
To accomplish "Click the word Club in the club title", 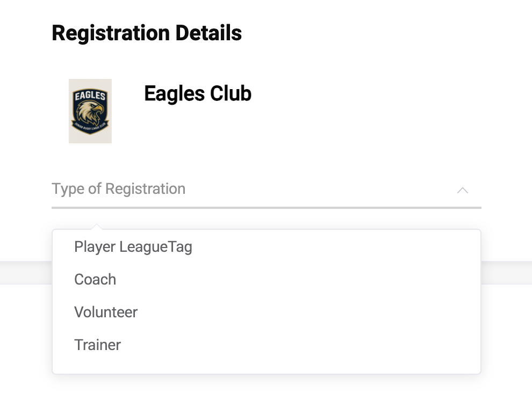I will point(231,93).
